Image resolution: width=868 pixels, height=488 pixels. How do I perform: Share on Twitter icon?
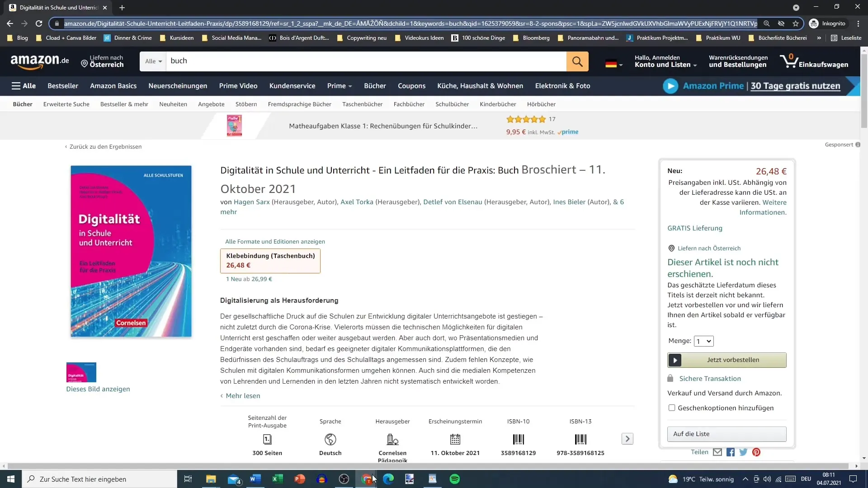click(x=743, y=452)
